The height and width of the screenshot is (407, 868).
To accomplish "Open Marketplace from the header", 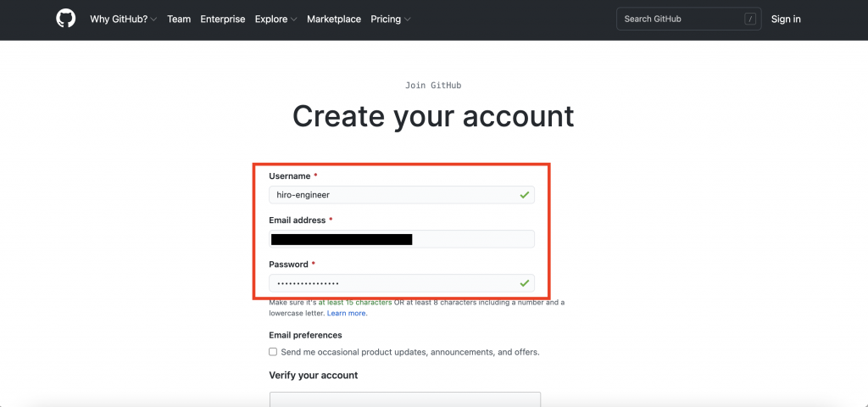I will (x=334, y=19).
